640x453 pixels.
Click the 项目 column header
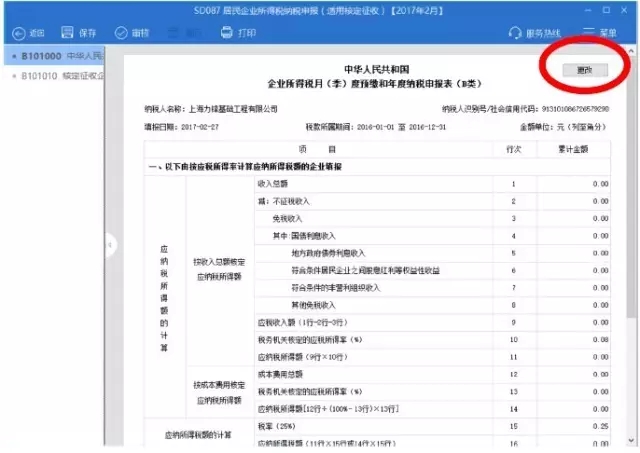click(317, 149)
